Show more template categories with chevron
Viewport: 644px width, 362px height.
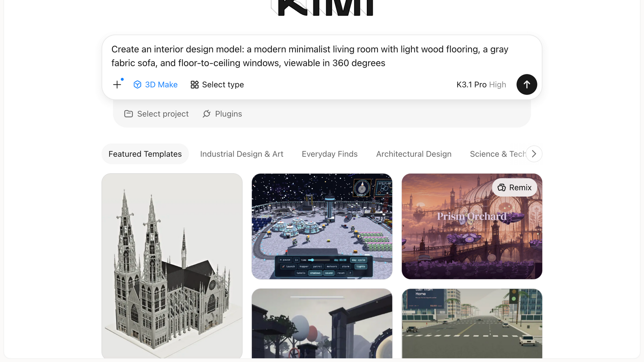(x=534, y=154)
